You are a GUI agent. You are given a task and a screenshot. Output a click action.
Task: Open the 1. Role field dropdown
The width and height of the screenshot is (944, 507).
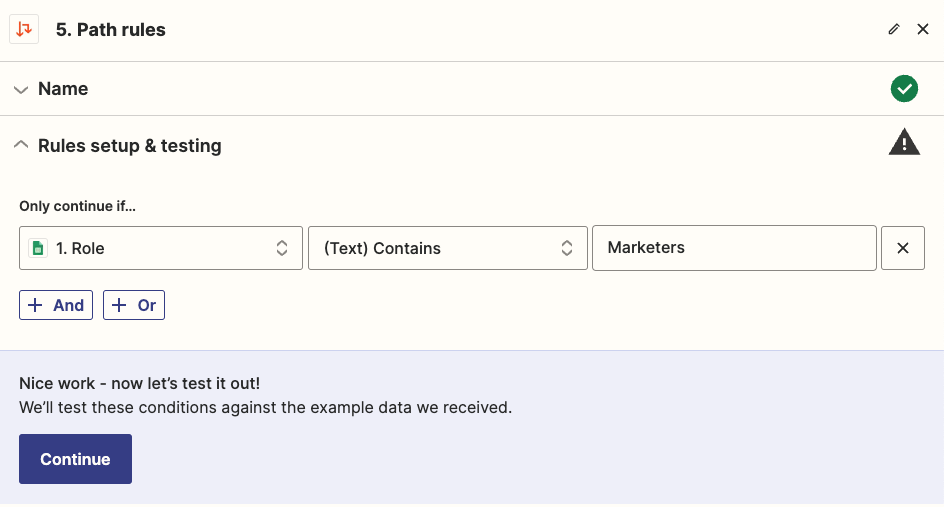(x=161, y=248)
